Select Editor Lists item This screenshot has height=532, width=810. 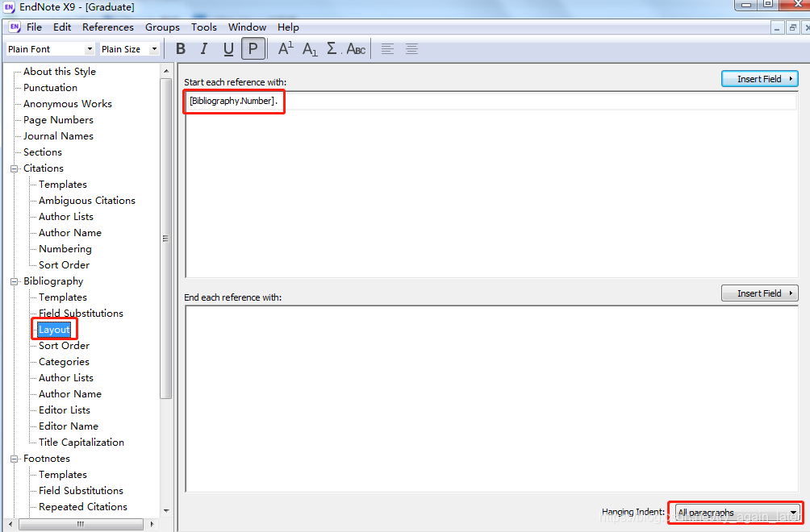coord(65,410)
